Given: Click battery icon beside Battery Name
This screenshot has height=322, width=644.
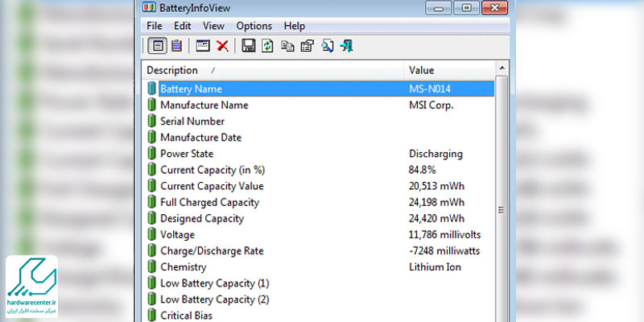Looking at the screenshot, I should (x=152, y=89).
